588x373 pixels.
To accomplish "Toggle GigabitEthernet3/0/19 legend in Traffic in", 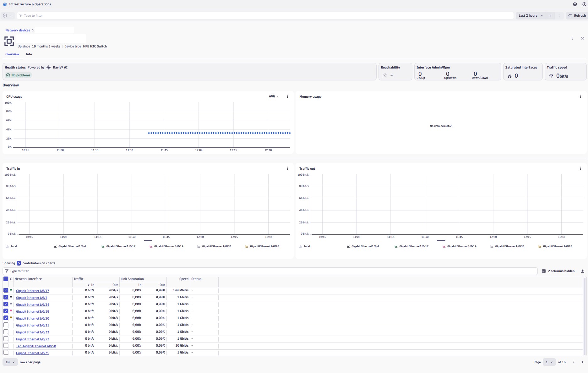I will coord(166,246).
